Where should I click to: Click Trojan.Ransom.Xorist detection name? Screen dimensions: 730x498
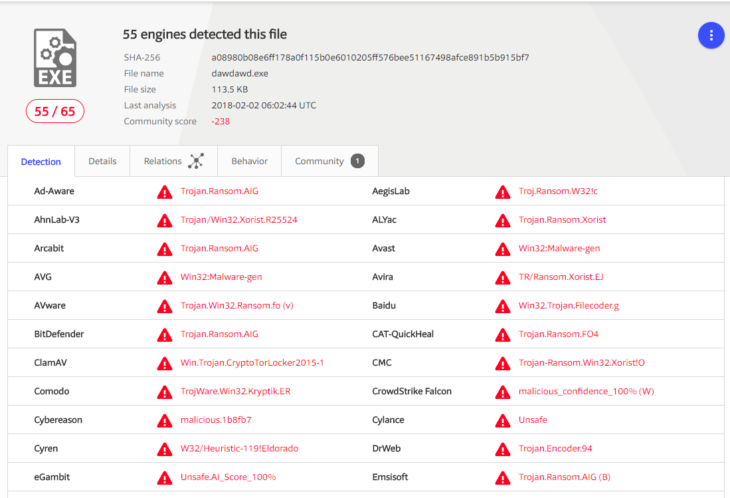point(562,220)
